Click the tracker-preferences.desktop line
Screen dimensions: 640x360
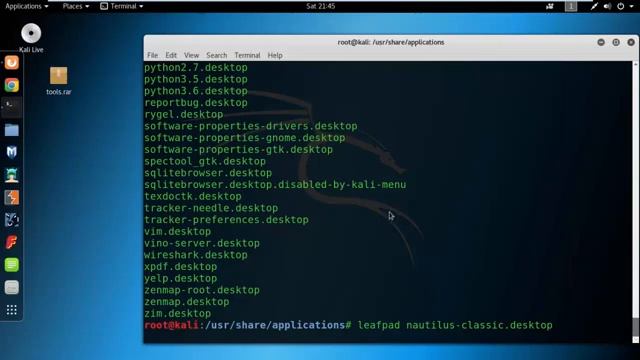[226, 220]
